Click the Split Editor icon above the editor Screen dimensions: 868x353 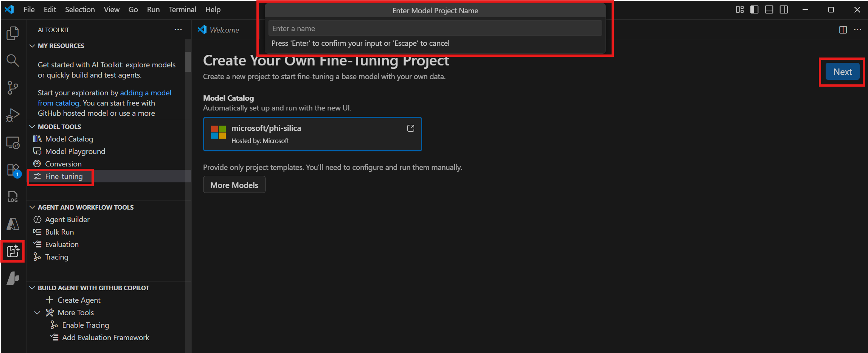[843, 30]
